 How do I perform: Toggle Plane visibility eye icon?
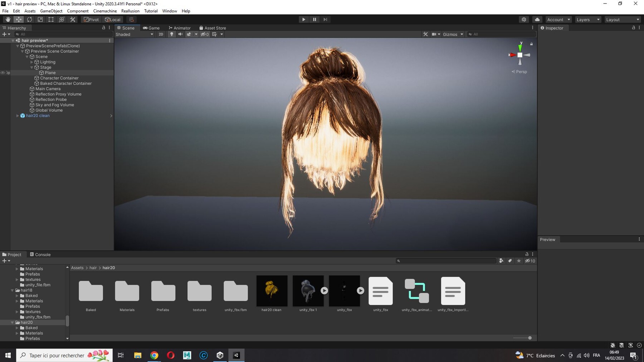pyautogui.click(x=3, y=73)
